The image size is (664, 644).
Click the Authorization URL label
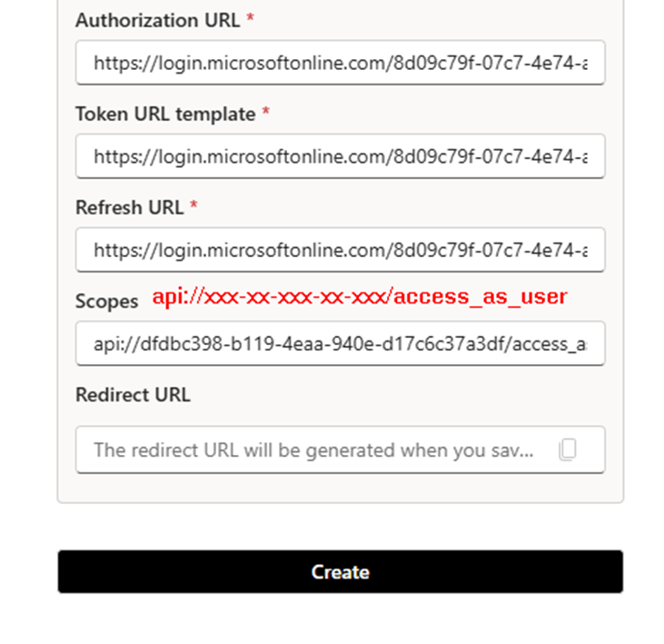[x=157, y=20]
